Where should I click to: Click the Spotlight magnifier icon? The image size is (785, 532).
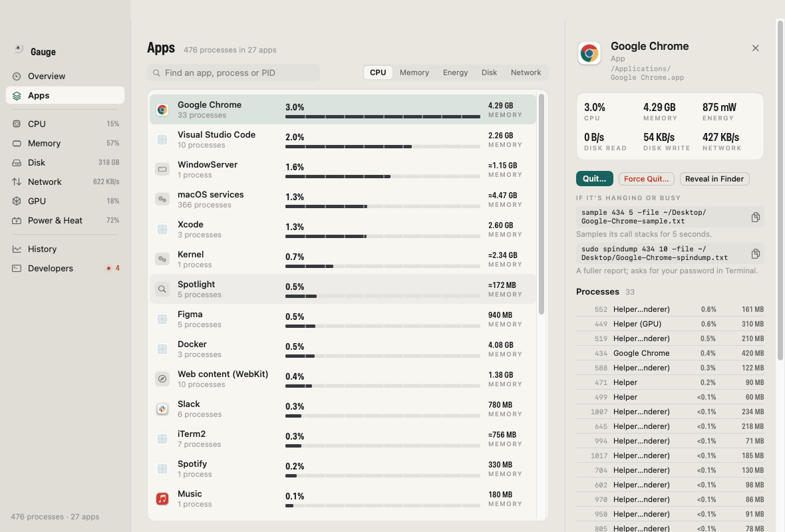point(162,289)
